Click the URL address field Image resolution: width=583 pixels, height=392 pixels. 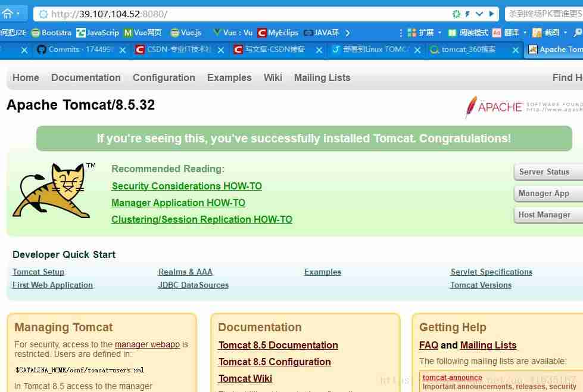pyautogui.click(x=245, y=14)
